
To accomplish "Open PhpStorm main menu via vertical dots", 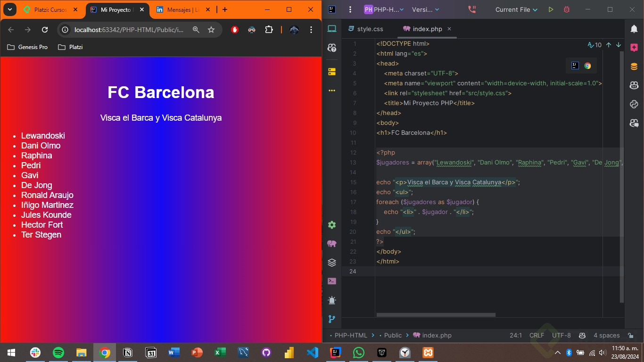I will 350,9.
